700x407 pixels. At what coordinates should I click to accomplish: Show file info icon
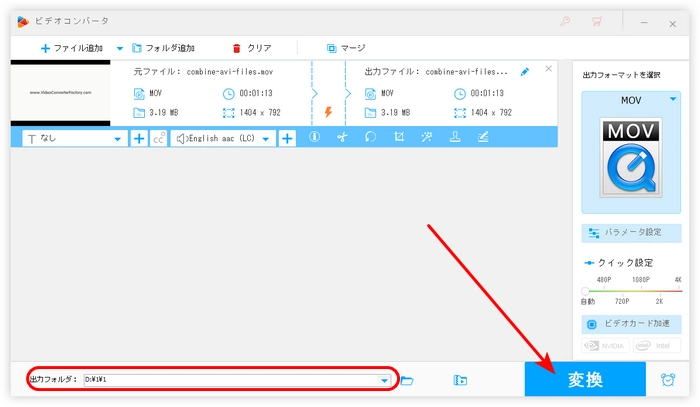[314, 137]
